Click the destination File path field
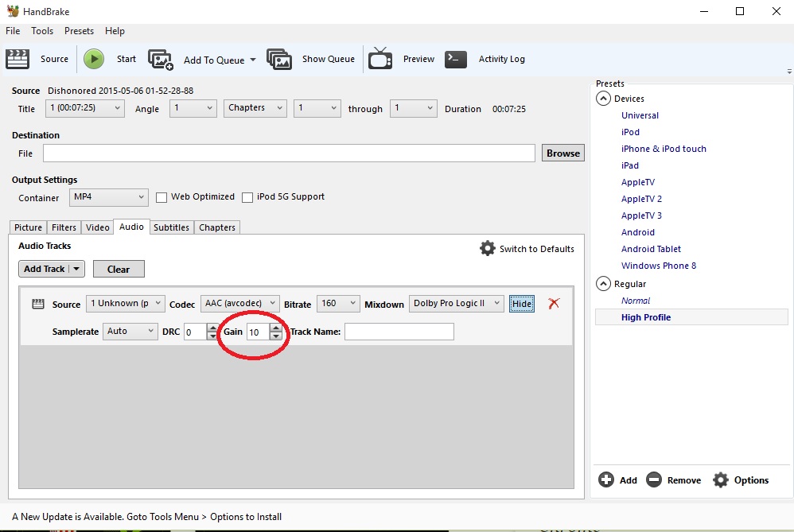This screenshot has height=532, width=794. tap(289, 153)
